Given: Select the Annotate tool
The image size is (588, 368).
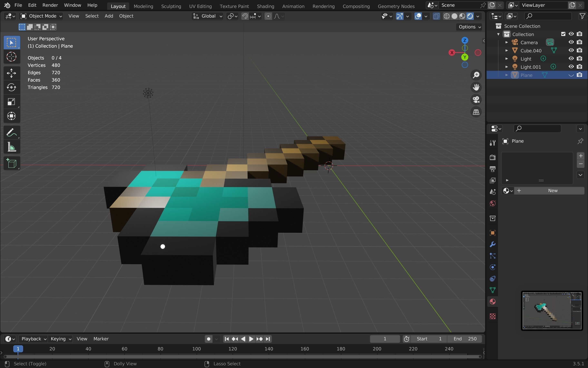Looking at the screenshot, I should [11, 133].
